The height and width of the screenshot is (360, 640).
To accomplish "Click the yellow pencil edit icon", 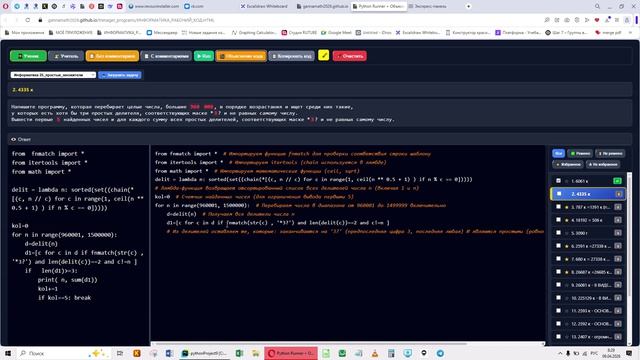I will coord(323,55).
